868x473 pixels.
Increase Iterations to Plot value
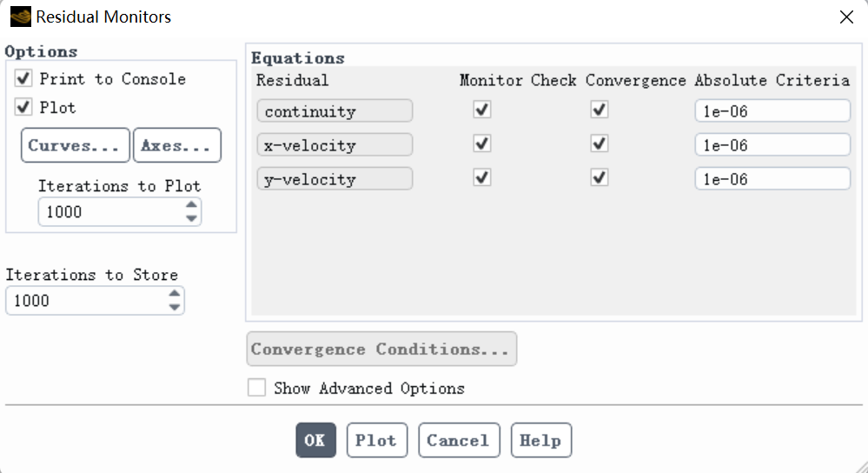point(192,206)
